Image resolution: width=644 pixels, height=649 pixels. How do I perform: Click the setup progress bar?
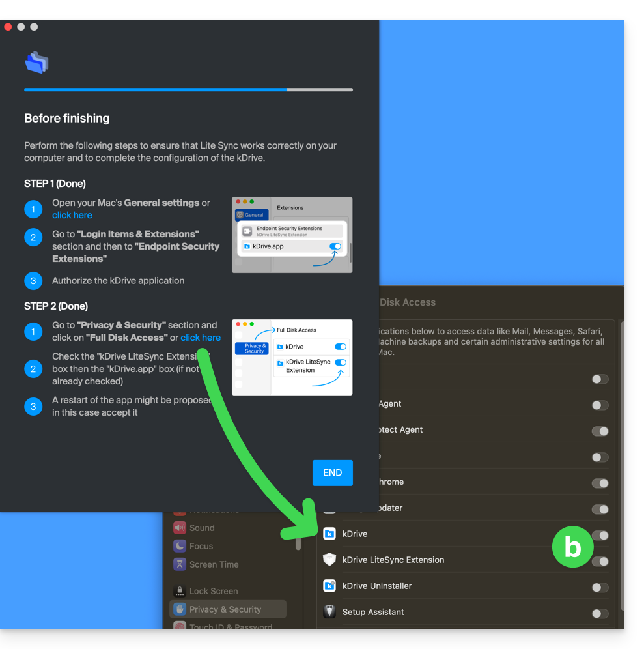click(x=188, y=89)
